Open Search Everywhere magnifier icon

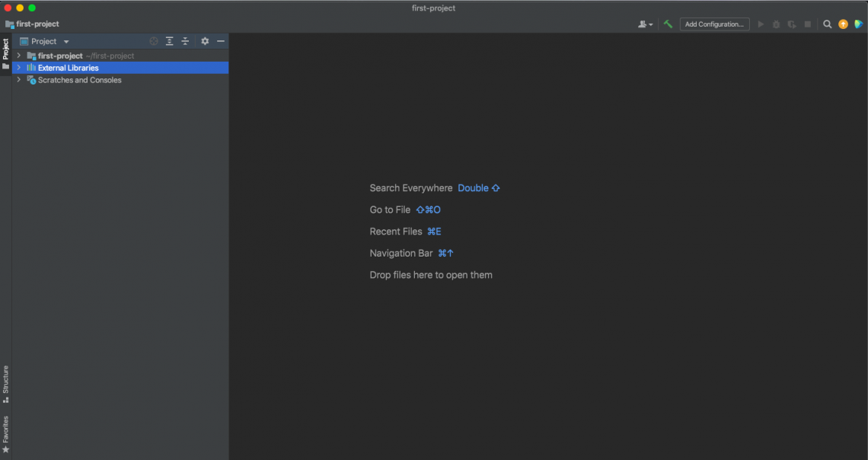coord(827,24)
